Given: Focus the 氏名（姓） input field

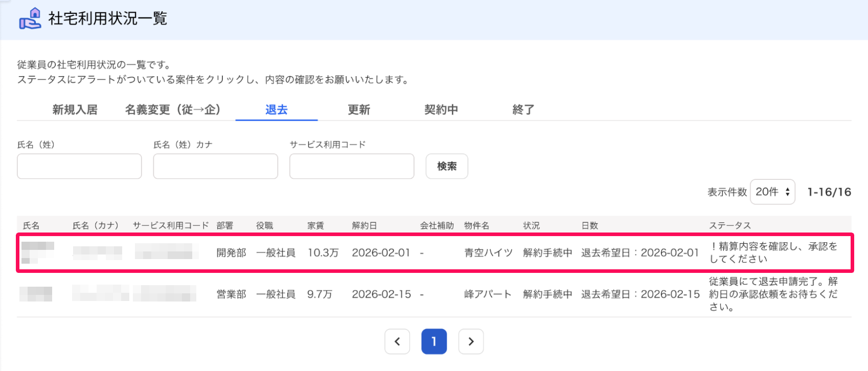Looking at the screenshot, I should coord(79,166).
